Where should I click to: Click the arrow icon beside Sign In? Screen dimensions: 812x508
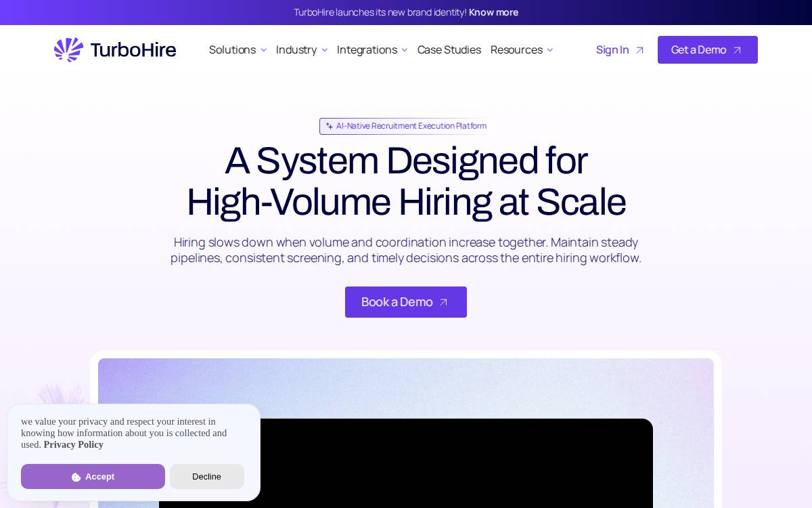(639, 50)
